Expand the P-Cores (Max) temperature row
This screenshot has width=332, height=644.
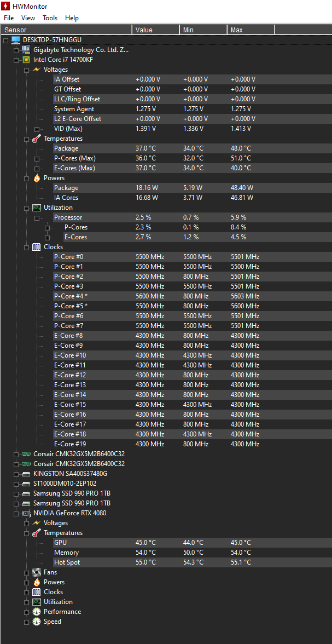37,159
